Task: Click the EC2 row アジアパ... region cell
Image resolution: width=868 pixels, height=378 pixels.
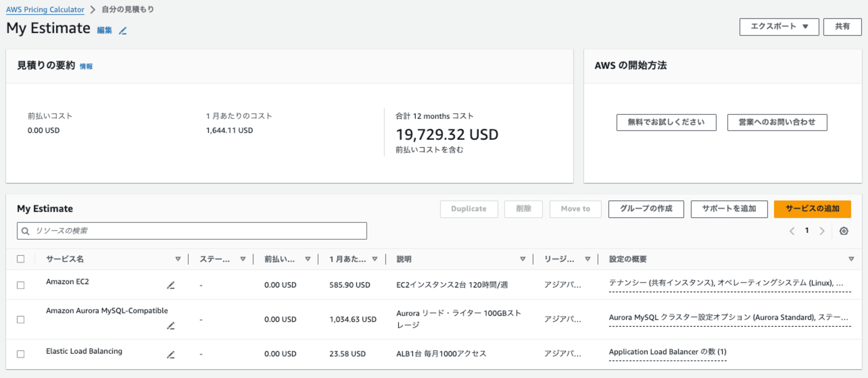Action: tap(562, 285)
